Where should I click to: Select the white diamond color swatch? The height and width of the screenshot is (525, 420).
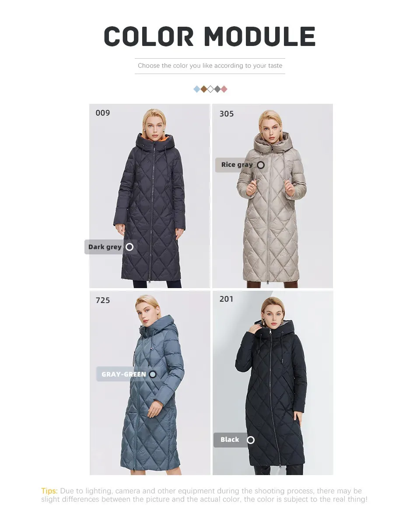(x=210, y=89)
